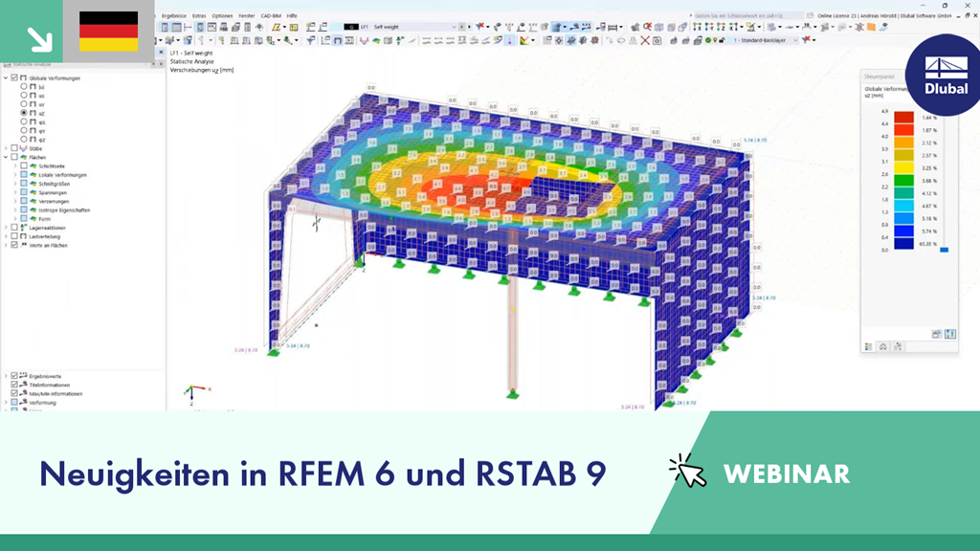Viewport: 980px width, 551px height.
Task: Open the Hilfe menu
Action: tap(292, 15)
